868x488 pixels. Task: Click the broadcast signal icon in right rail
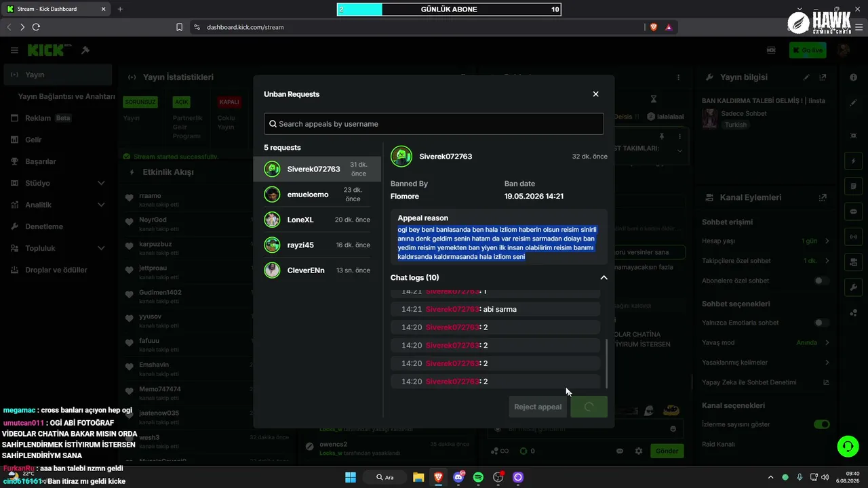(x=854, y=237)
